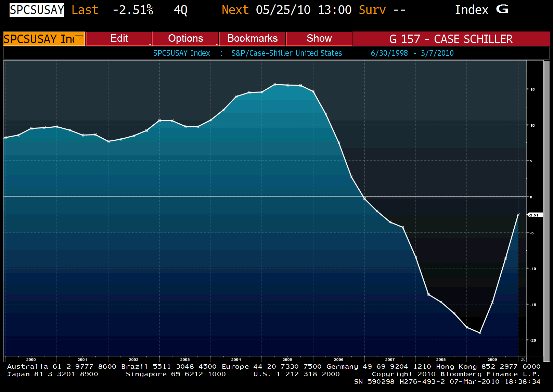Screen dimensions: 553x392
Task: Click the SPCSUSAY Index chart legend label
Action: pos(182,53)
